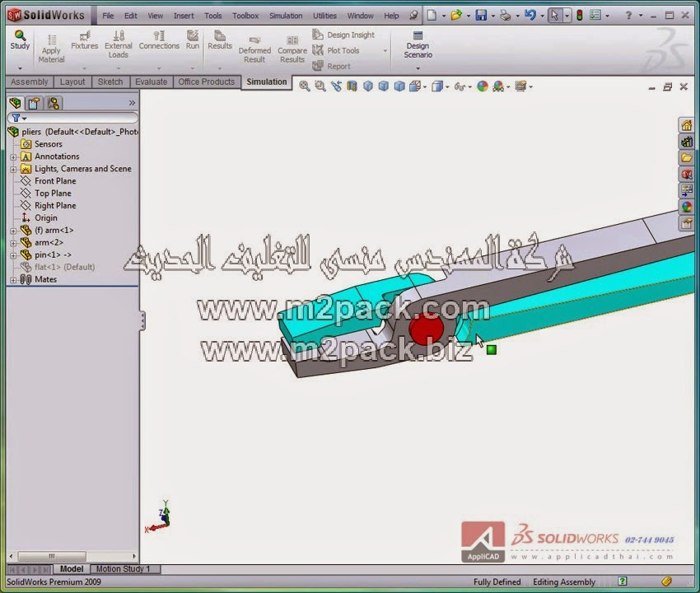The image size is (700, 593).
Task: Open the Study dropdown arrow
Action: [x=20, y=68]
